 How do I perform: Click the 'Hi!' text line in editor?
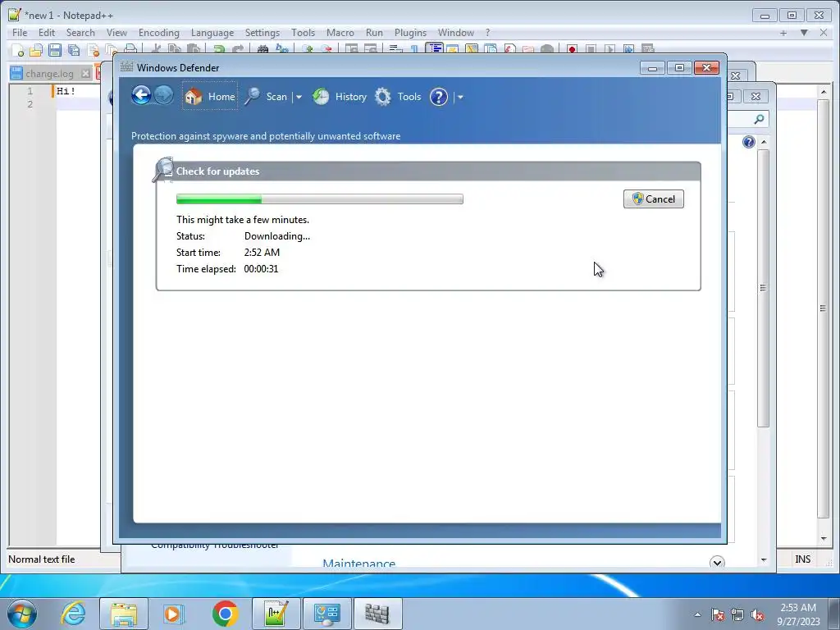66,91
